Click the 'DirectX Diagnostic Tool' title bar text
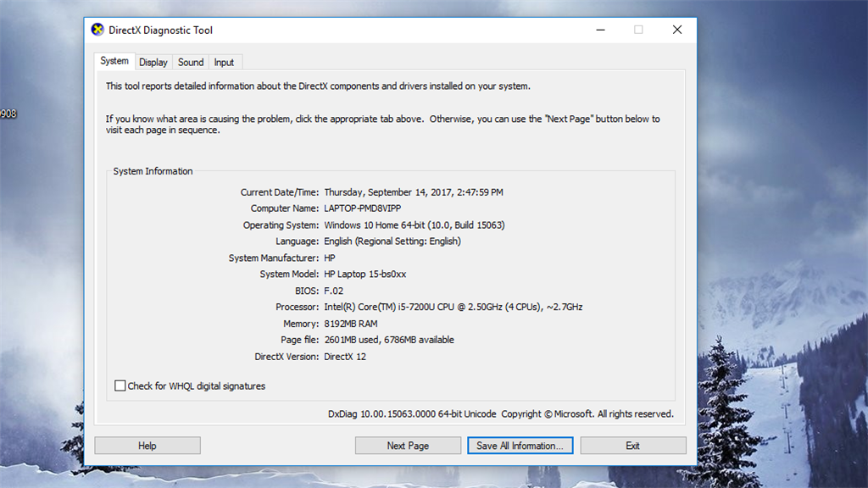 (x=160, y=30)
